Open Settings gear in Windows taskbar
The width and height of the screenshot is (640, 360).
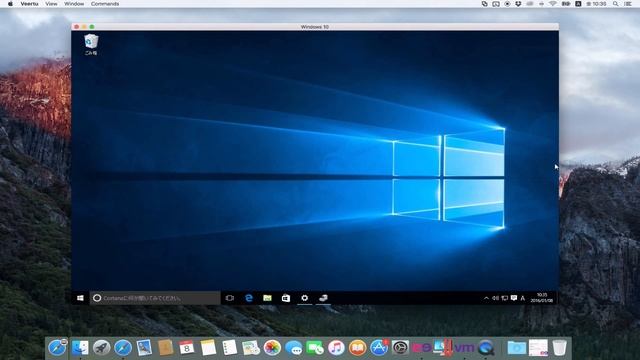304,298
